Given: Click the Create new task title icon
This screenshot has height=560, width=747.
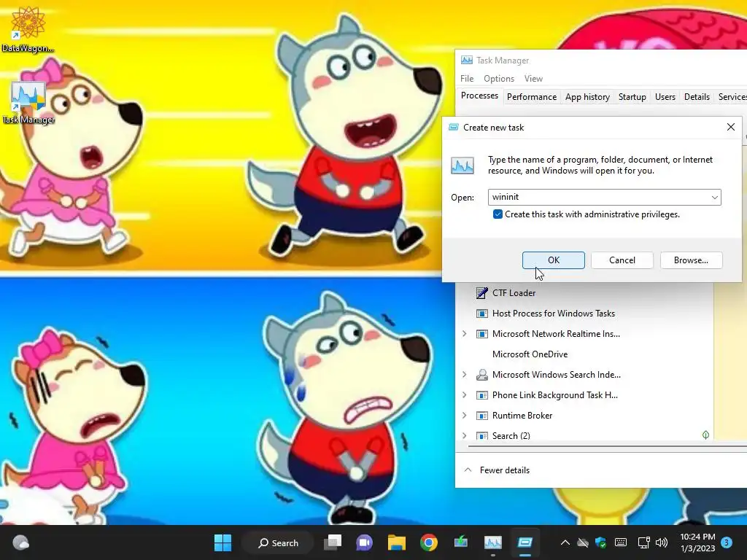Looking at the screenshot, I should click(x=454, y=127).
